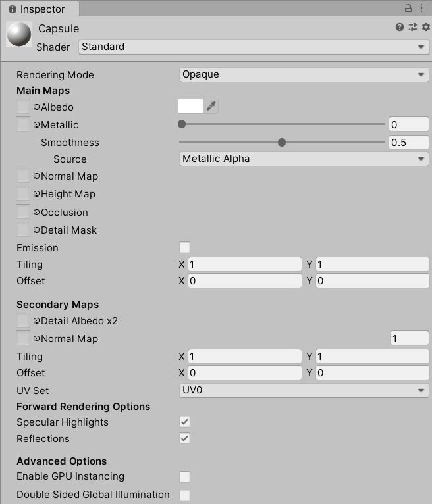Viewport: 432px width, 504px height.
Task: Click the white Albedo color swatch
Action: (x=190, y=106)
